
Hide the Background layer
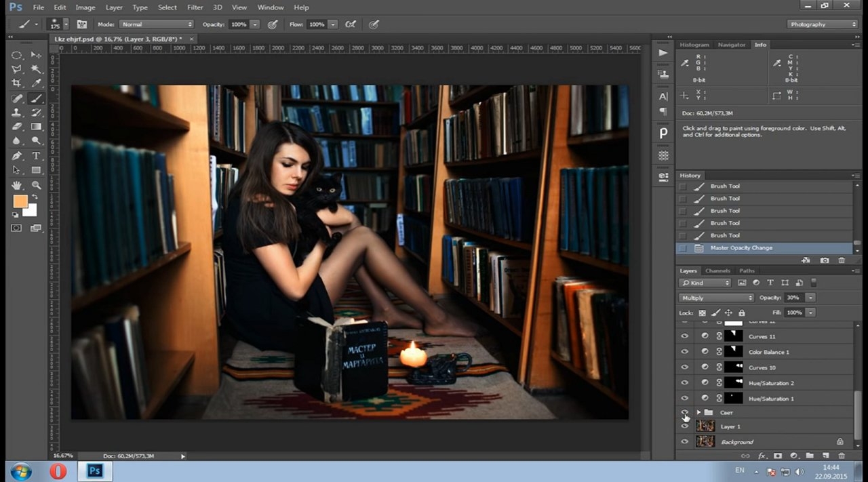tap(684, 442)
